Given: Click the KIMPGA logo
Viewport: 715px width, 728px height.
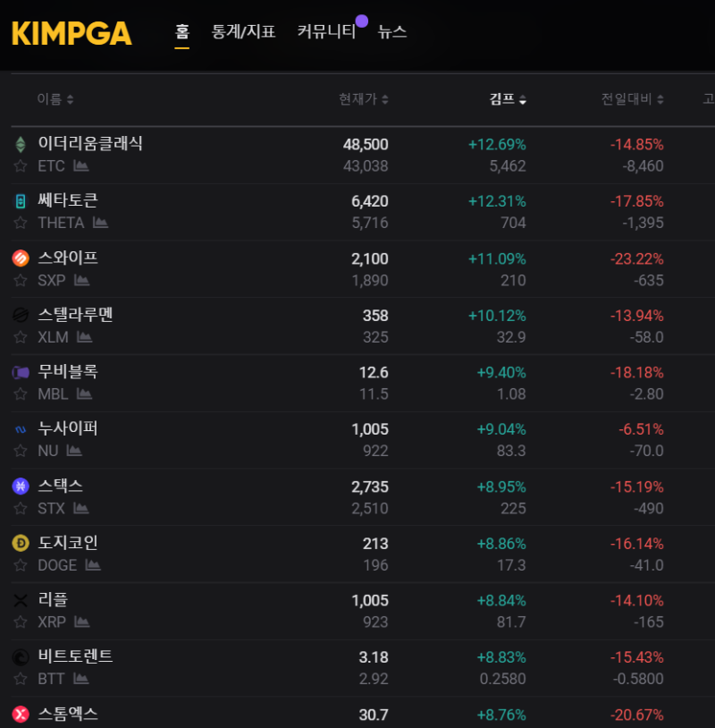Looking at the screenshot, I should (71, 33).
